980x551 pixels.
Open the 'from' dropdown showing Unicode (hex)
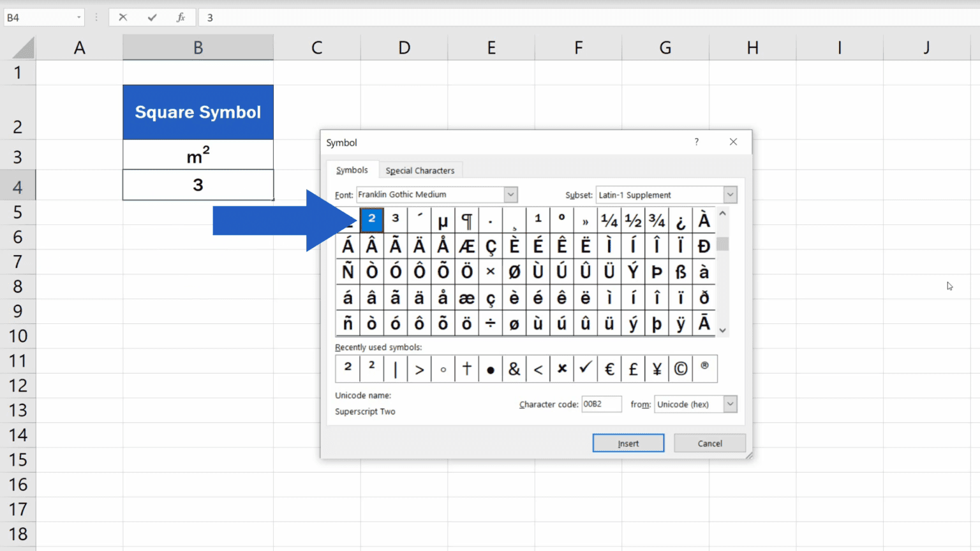pyautogui.click(x=731, y=404)
